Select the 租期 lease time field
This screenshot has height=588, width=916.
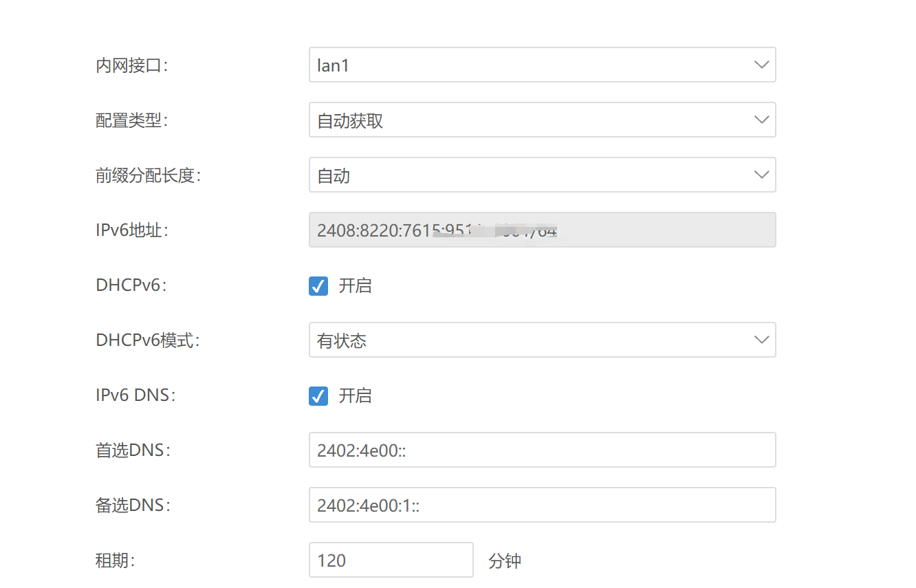(391, 560)
